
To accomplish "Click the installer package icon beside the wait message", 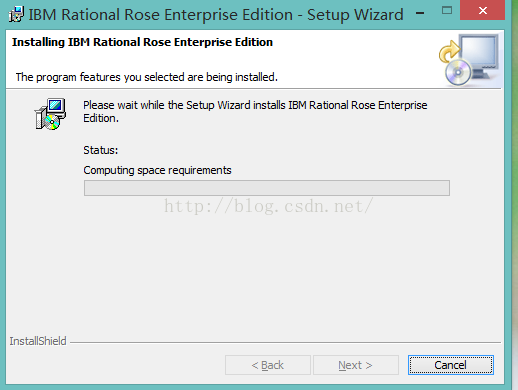I will click(x=50, y=114).
